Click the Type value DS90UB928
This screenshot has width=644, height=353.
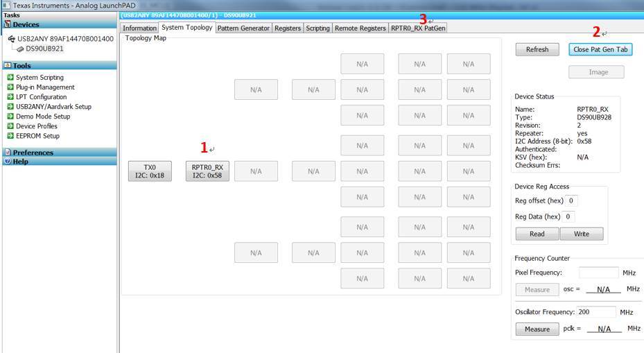(x=594, y=117)
